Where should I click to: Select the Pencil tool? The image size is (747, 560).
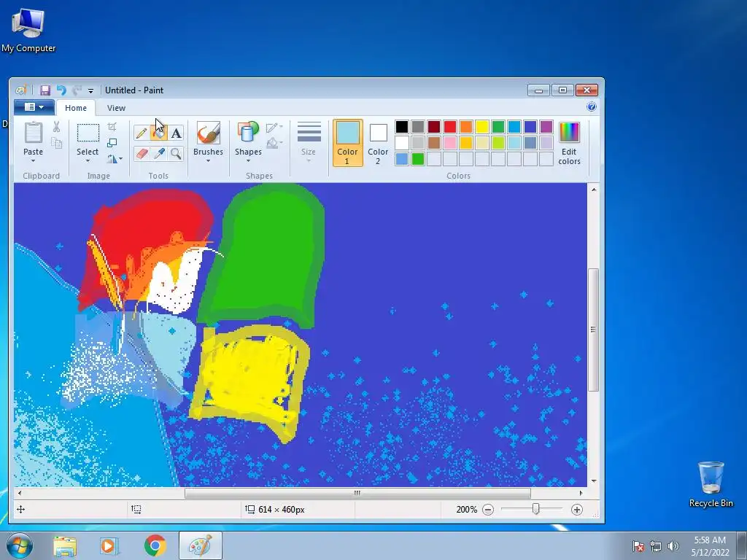point(142,133)
